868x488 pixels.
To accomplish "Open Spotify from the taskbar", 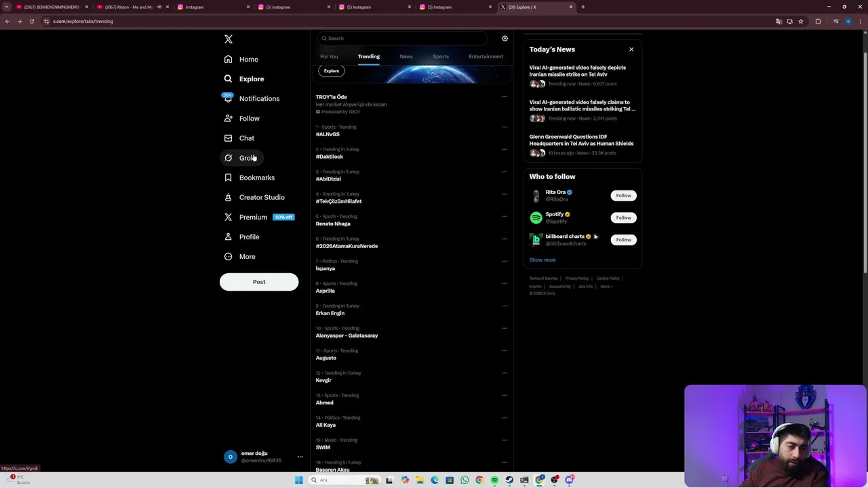I will [494, 480].
